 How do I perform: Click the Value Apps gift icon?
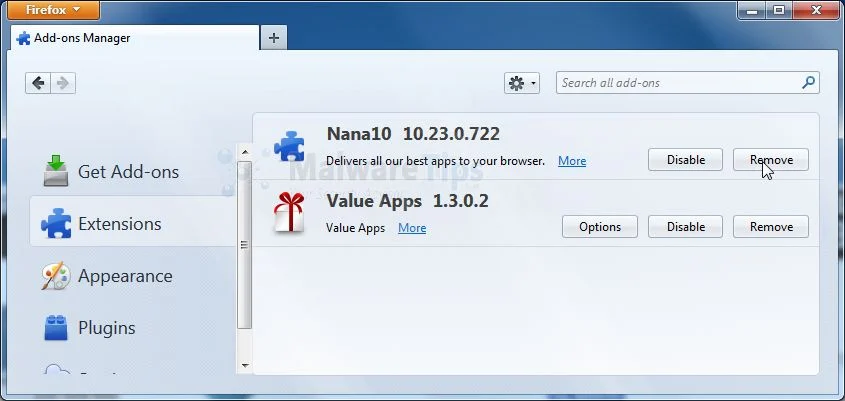(289, 213)
